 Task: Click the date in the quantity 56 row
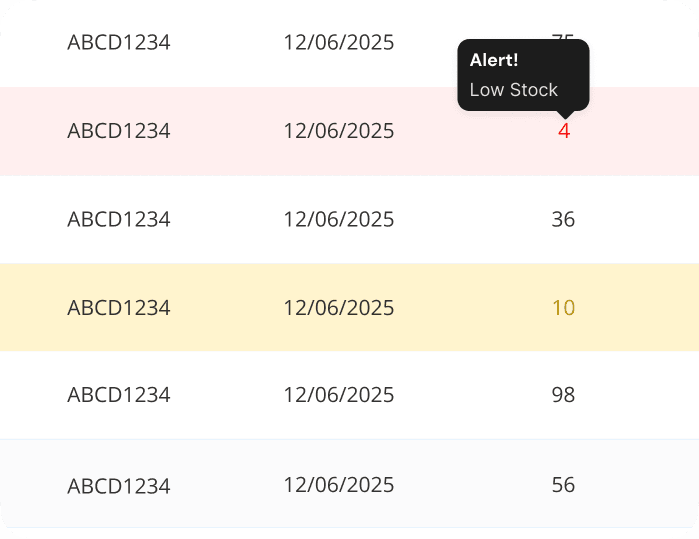[x=339, y=485]
